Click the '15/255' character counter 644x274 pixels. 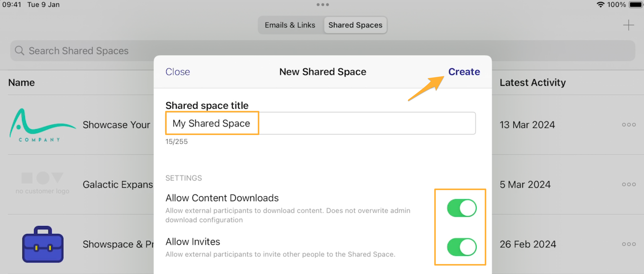[176, 141]
